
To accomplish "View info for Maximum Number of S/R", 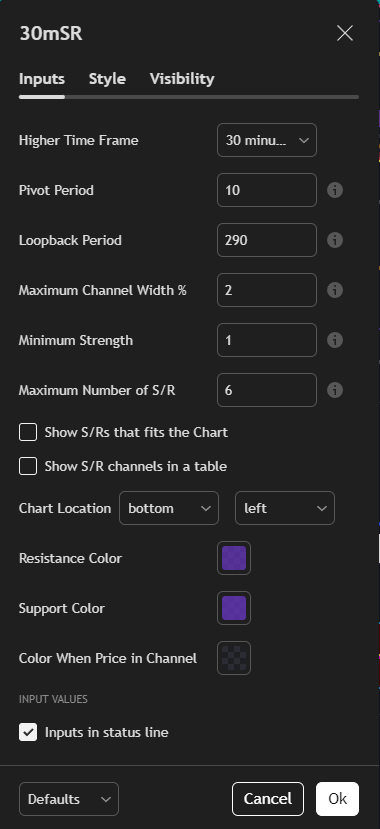I will click(x=335, y=390).
